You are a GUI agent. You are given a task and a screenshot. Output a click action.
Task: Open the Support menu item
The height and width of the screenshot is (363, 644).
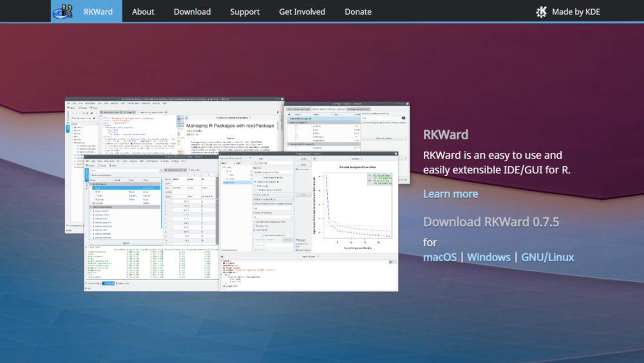coord(245,12)
